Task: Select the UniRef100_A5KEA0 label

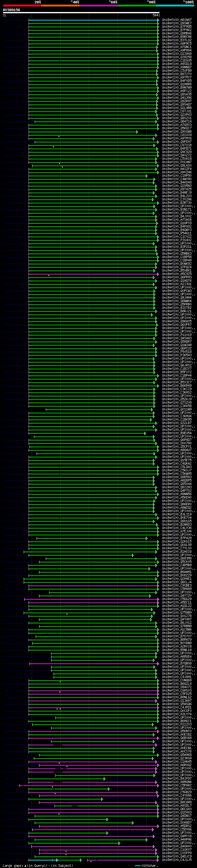Action: point(177,497)
